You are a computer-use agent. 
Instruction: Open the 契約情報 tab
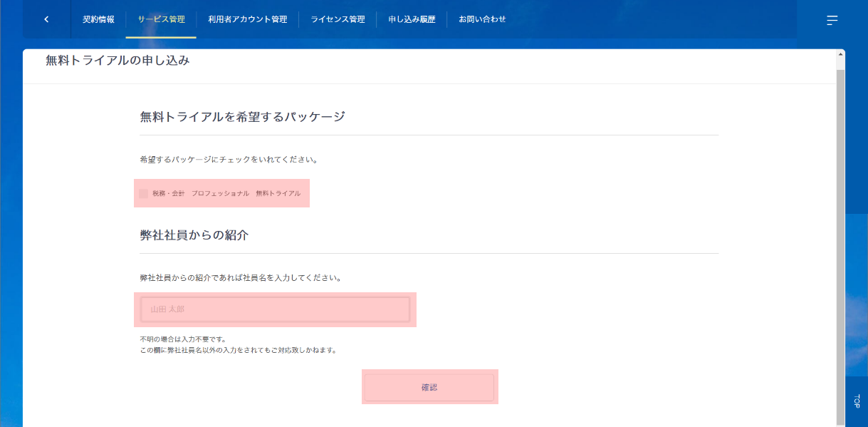98,19
